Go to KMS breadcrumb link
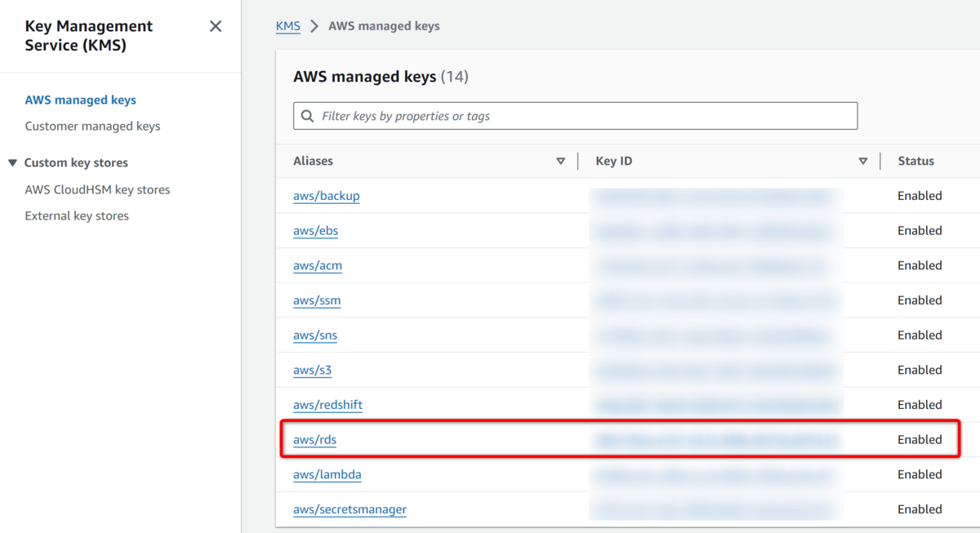The height and width of the screenshot is (533, 980). coord(287,26)
